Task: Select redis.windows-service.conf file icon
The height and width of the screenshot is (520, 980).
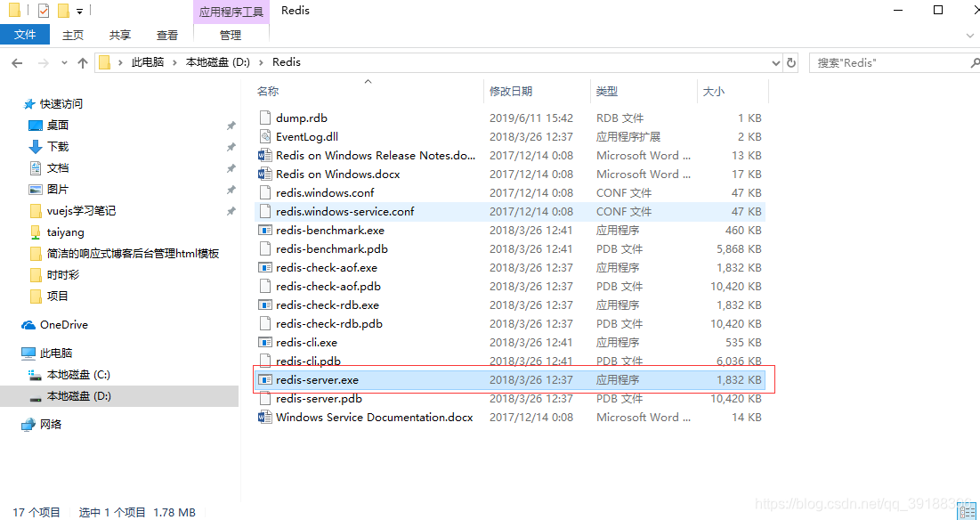Action: (x=265, y=212)
